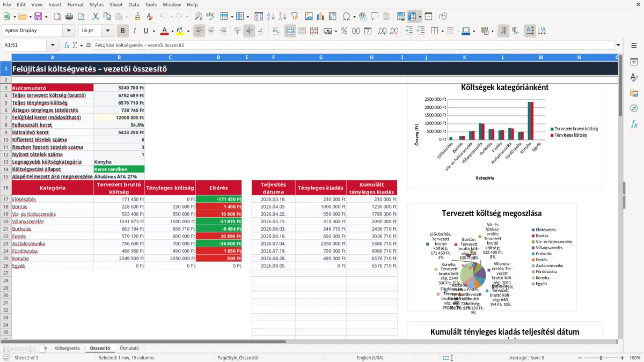Expand the formula bar
The height and width of the screenshot is (362, 644).
pos(618,45)
